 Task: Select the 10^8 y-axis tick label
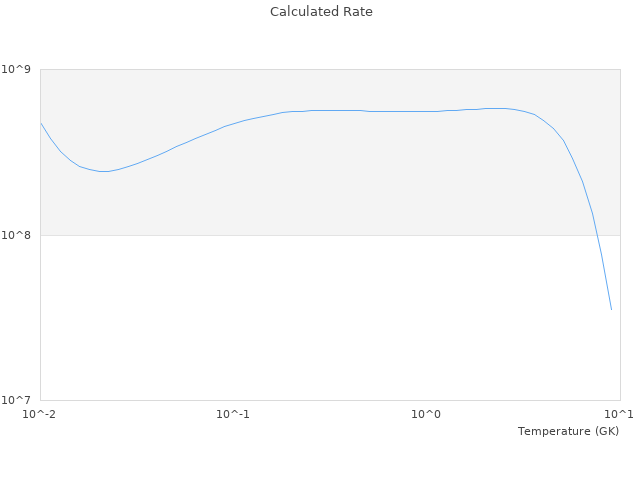point(19,236)
